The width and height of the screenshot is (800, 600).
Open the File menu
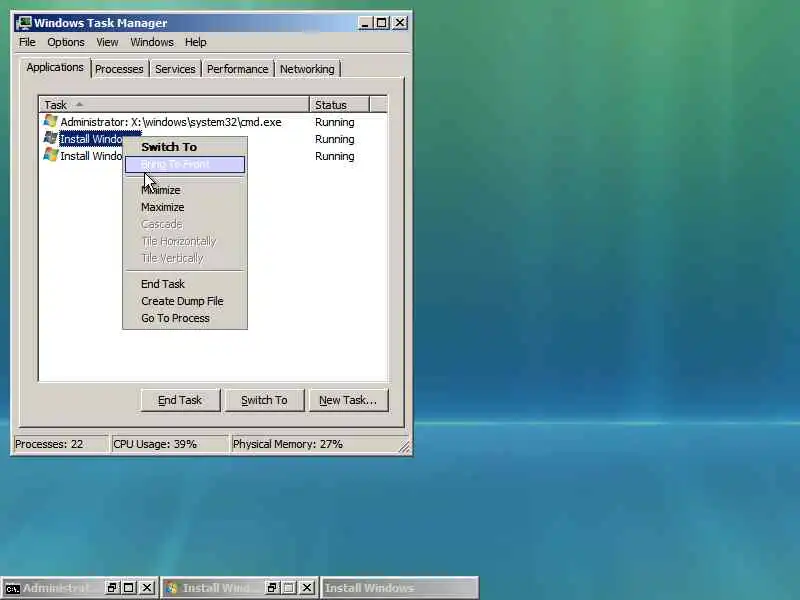[27, 42]
